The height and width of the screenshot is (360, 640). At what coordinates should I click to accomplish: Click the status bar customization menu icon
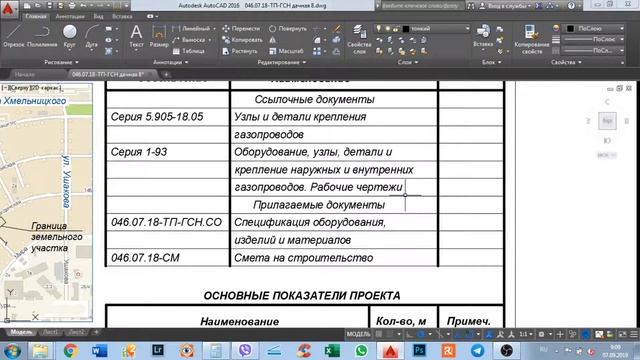point(634,334)
